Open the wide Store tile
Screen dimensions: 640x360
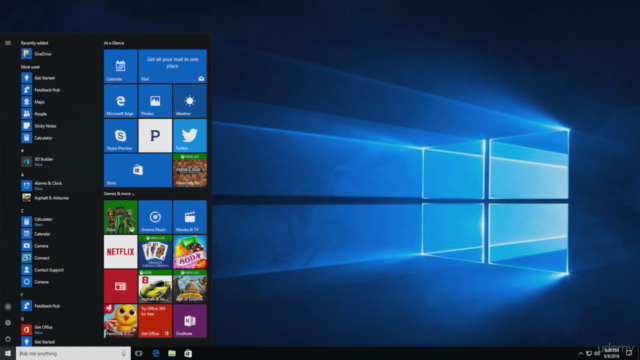[x=138, y=170]
